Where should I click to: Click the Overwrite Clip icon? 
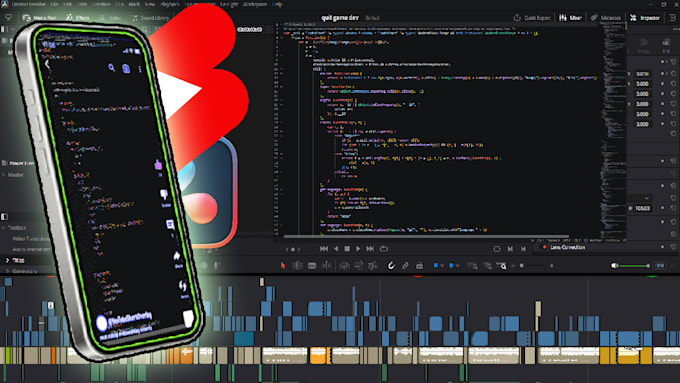(x=359, y=265)
